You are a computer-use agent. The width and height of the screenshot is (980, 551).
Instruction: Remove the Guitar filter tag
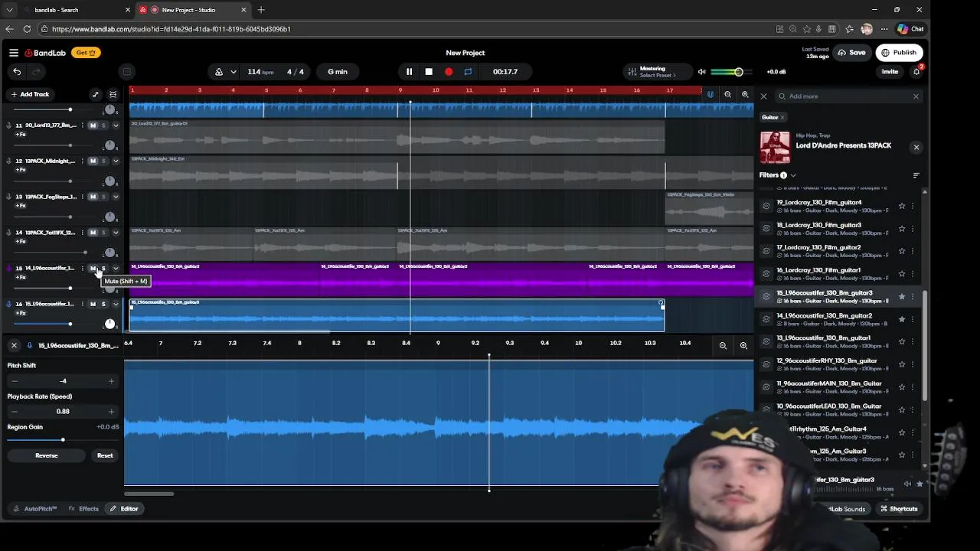782,118
